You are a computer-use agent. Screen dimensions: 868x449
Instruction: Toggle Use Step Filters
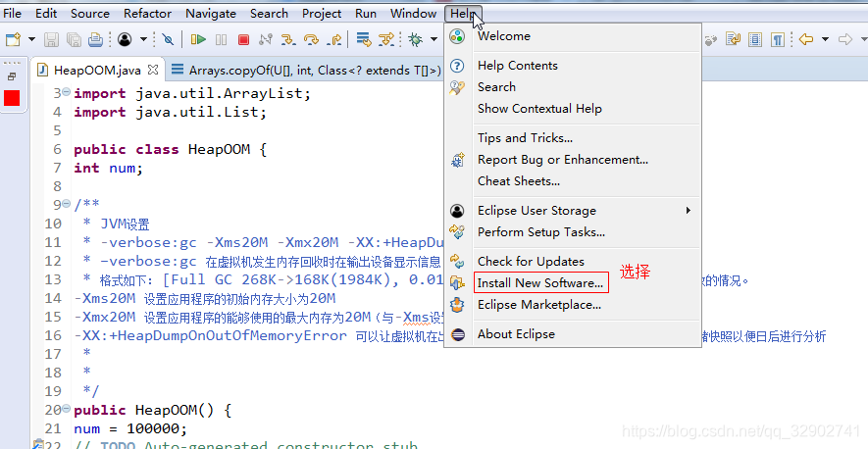pos(386,39)
